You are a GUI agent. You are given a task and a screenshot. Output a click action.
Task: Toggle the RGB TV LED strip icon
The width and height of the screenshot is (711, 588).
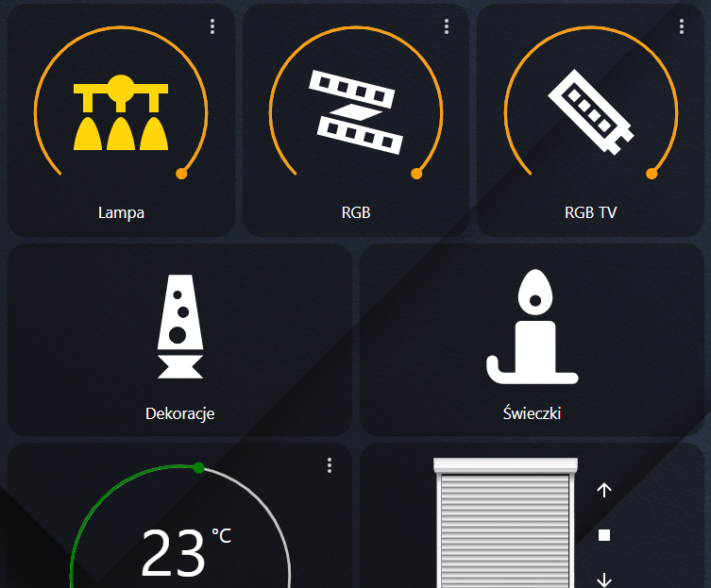591,112
